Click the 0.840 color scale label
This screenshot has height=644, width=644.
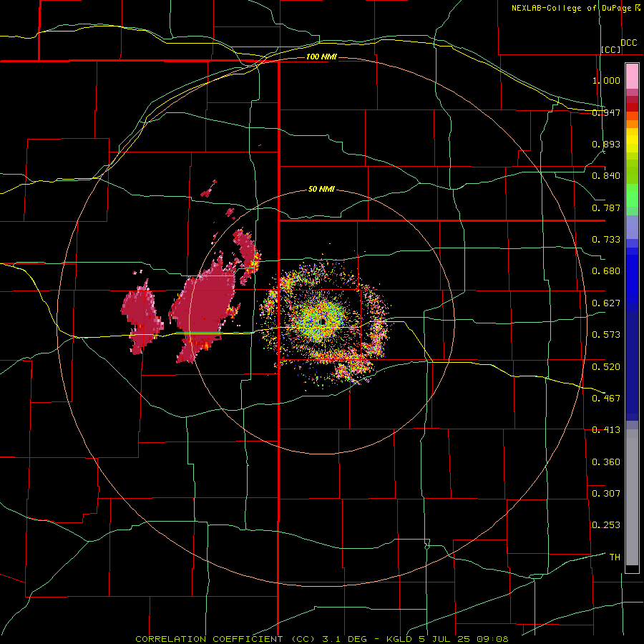point(606,176)
